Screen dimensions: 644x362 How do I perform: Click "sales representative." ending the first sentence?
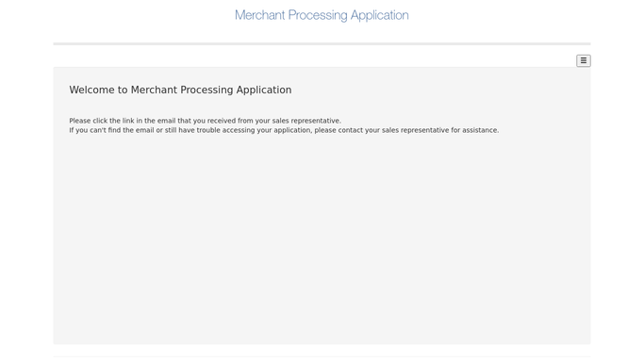click(x=306, y=121)
